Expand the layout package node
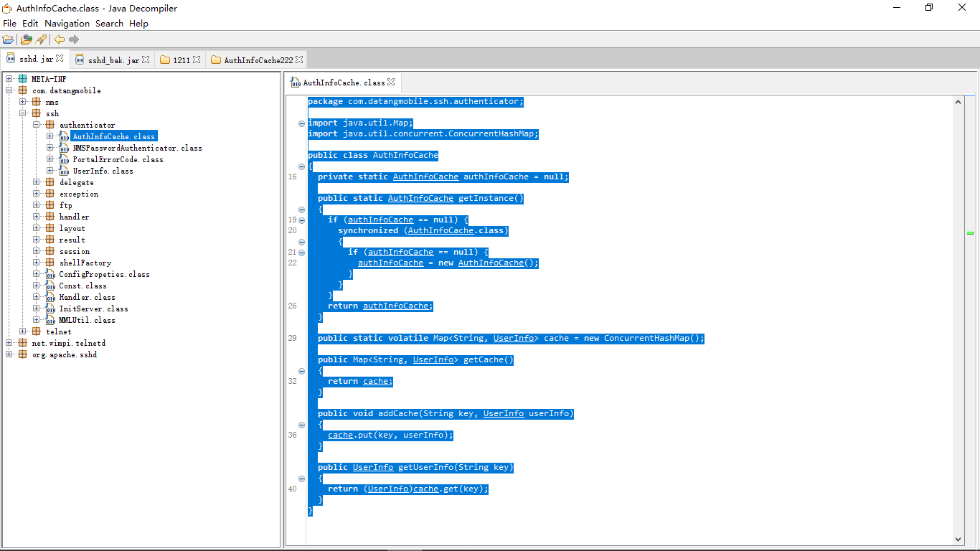 coord(37,228)
